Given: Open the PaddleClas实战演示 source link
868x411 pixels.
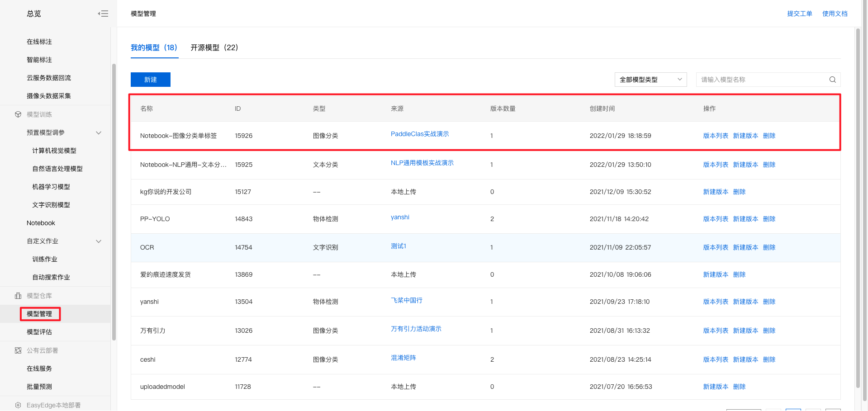Looking at the screenshot, I should point(419,134).
